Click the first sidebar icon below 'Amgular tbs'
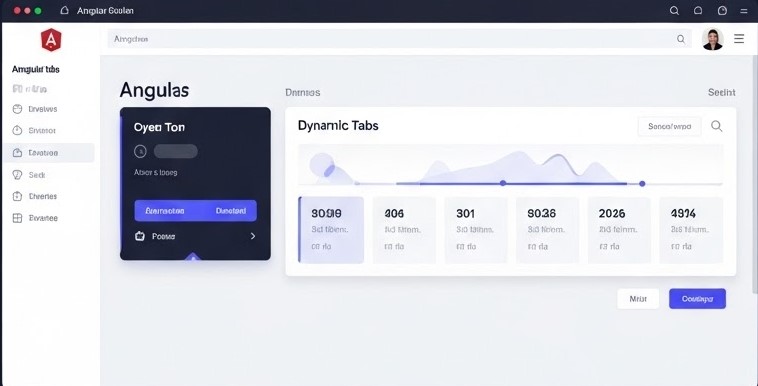The height and width of the screenshot is (386, 758). (17, 89)
